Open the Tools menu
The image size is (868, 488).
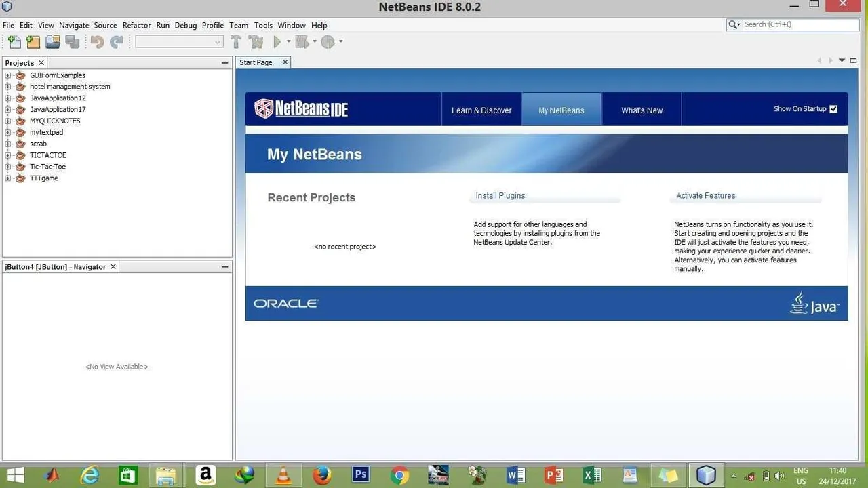pyautogui.click(x=263, y=25)
